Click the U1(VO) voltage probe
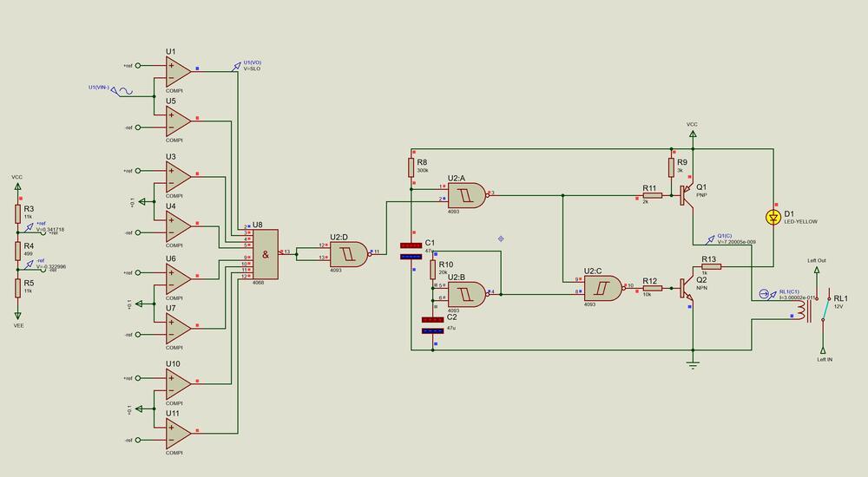Viewport: 868px width, 477px height. [236, 66]
